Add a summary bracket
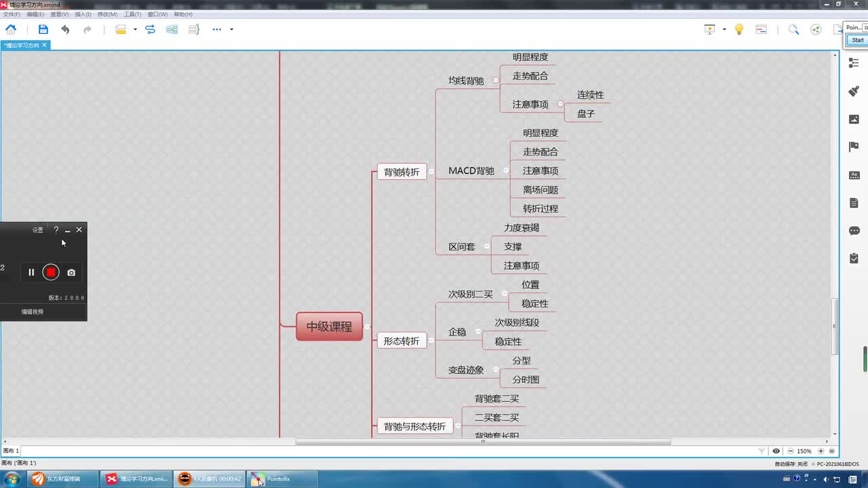868x488 pixels. pyautogui.click(x=194, y=29)
